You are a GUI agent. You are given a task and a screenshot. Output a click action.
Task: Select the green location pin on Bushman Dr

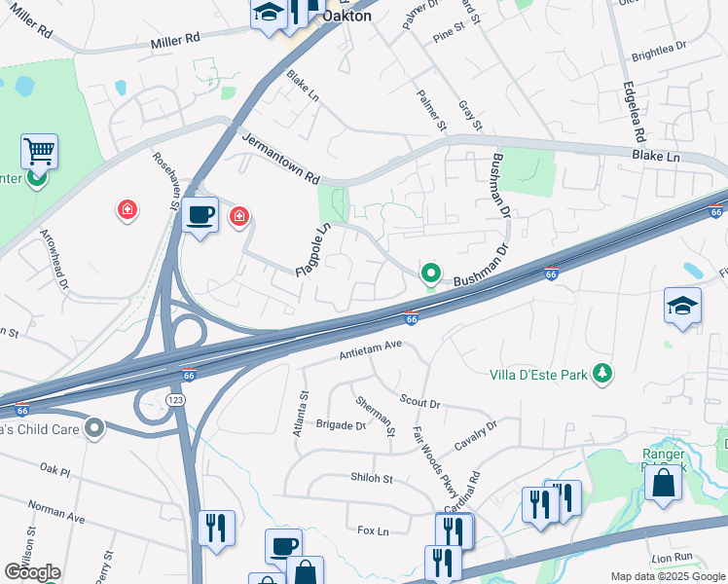pyautogui.click(x=431, y=274)
